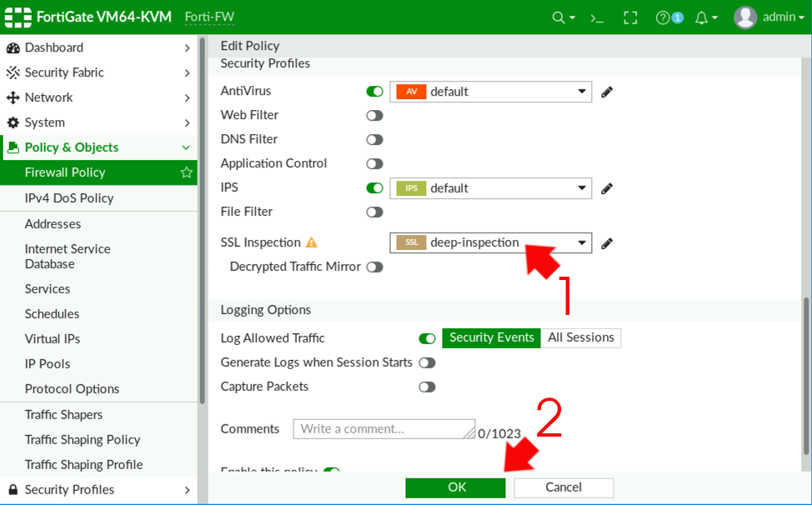Click the SSL Inspection warning icon
Screen dimensions: 812x505
311,242
